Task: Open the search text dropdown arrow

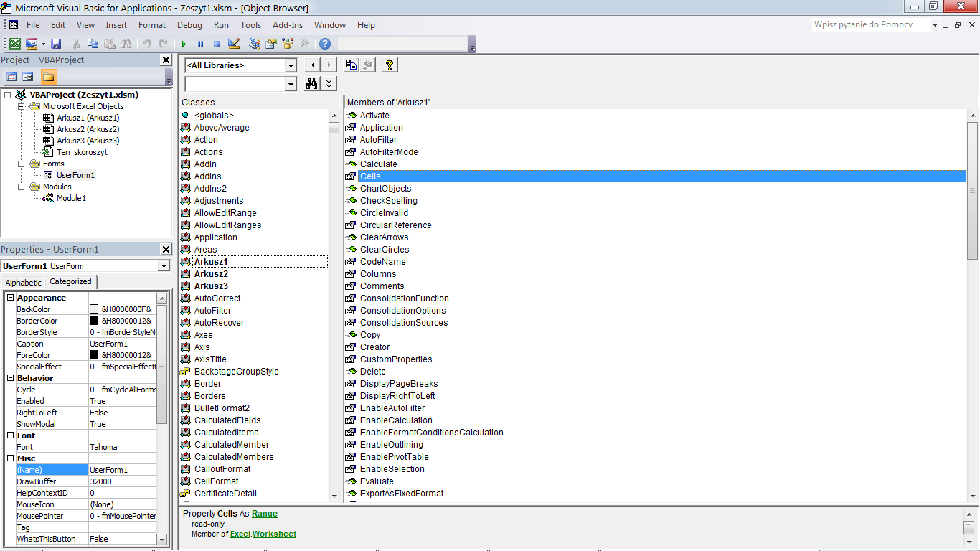Action: click(291, 85)
